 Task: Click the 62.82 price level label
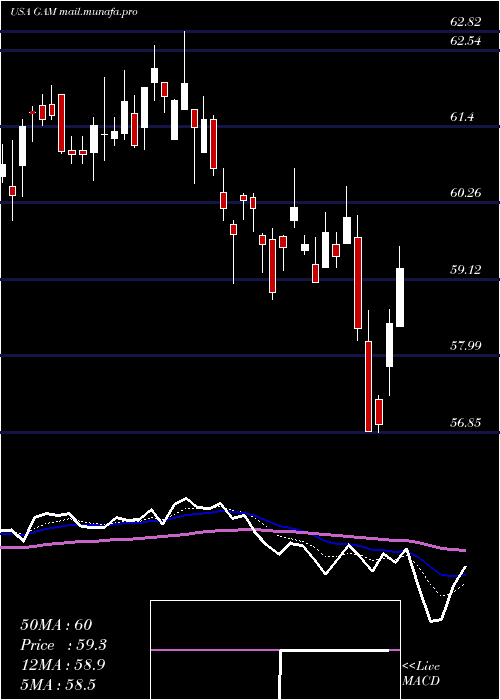466,22
